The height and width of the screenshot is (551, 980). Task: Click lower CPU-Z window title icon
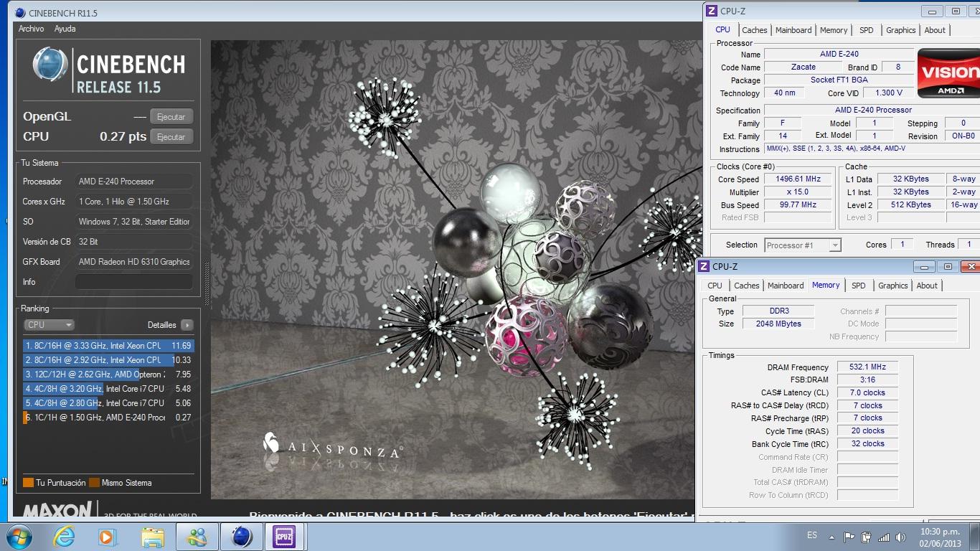coord(704,266)
